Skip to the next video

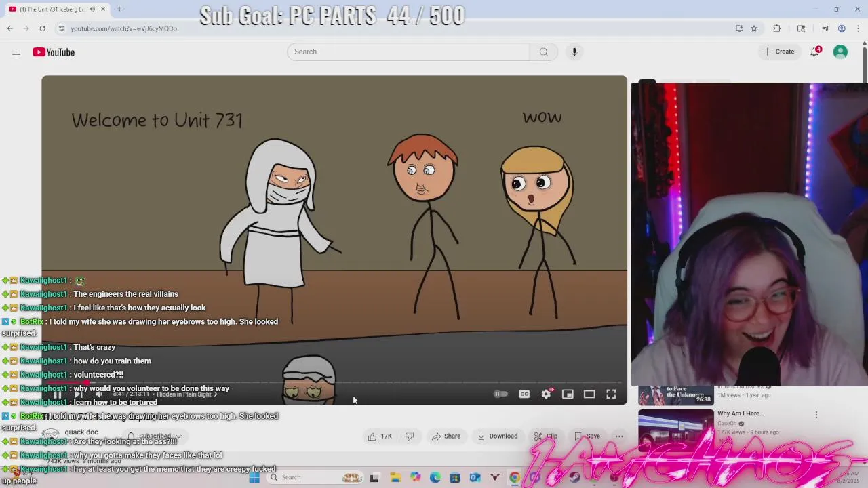(79, 394)
